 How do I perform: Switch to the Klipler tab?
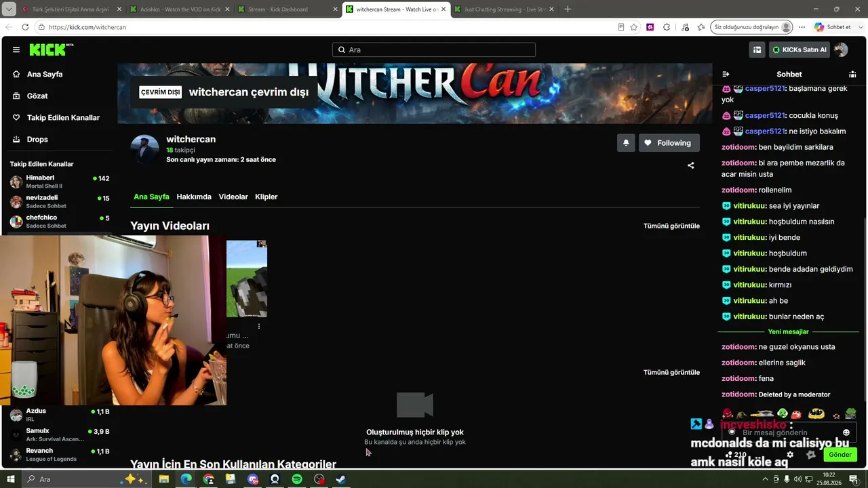tap(267, 197)
